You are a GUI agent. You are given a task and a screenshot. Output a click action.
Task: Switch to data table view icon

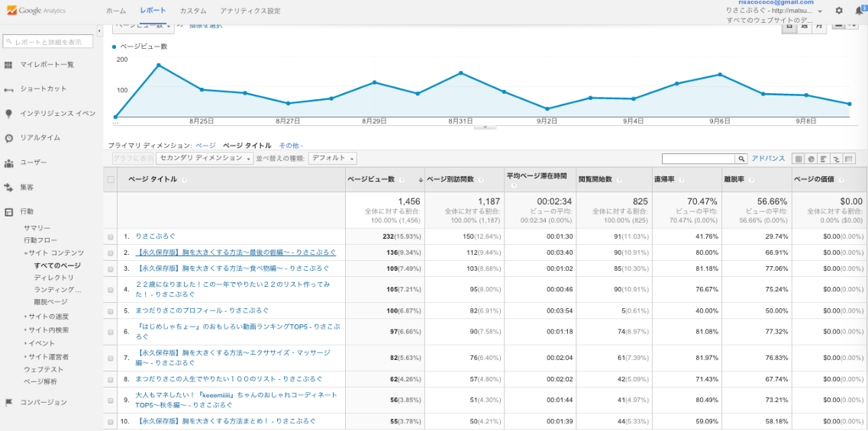[798, 159]
